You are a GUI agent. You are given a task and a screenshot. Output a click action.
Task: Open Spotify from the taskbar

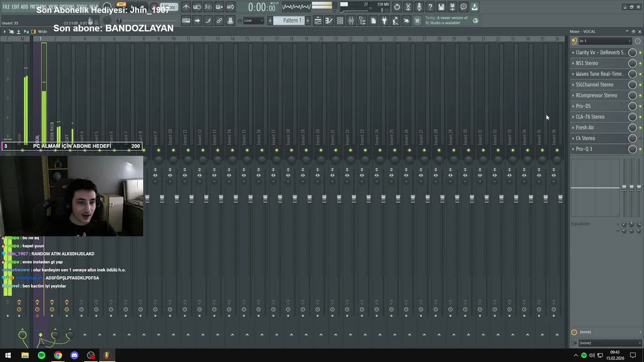click(41, 355)
